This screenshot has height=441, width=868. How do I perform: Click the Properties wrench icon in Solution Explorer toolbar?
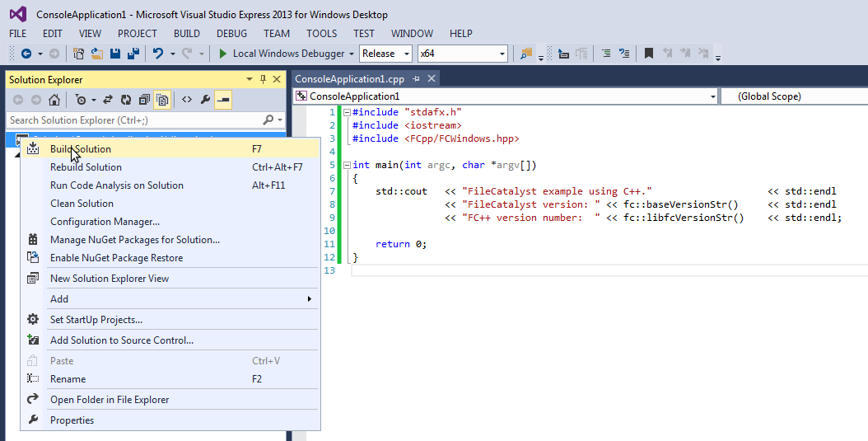pos(205,100)
